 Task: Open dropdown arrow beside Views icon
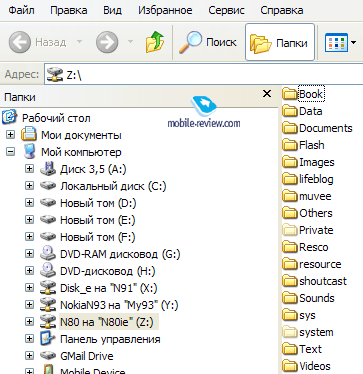pyautogui.click(x=353, y=43)
